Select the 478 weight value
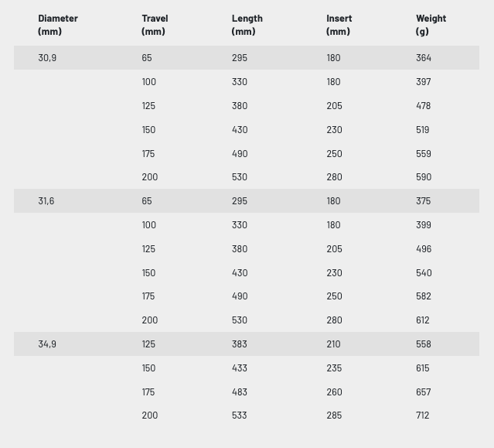The height and width of the screenshot is (448, 494). [x=424, y=106]
